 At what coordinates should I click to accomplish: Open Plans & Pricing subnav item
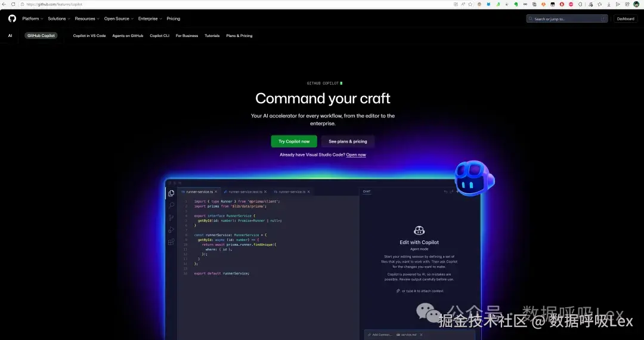[240, 36]
